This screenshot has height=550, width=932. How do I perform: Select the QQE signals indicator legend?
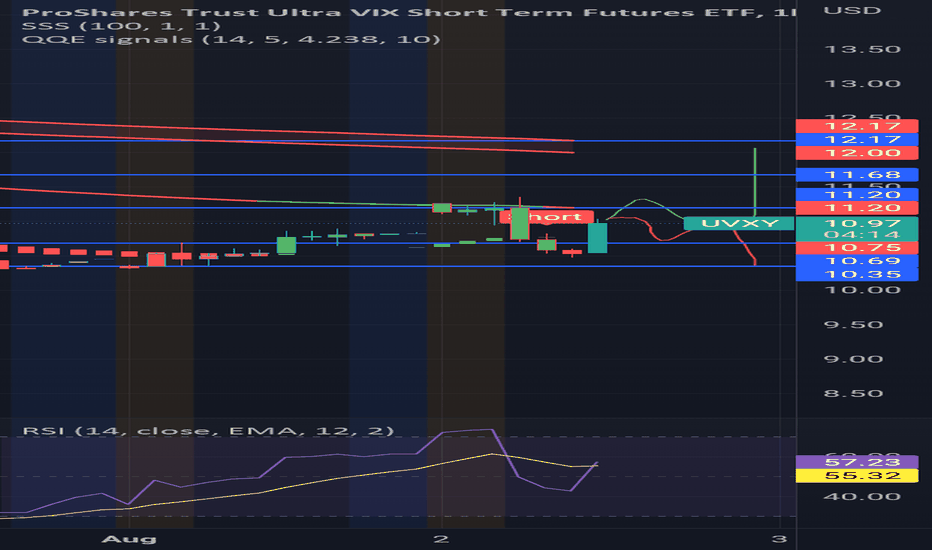pyautogui.click(x=231, y=40)
